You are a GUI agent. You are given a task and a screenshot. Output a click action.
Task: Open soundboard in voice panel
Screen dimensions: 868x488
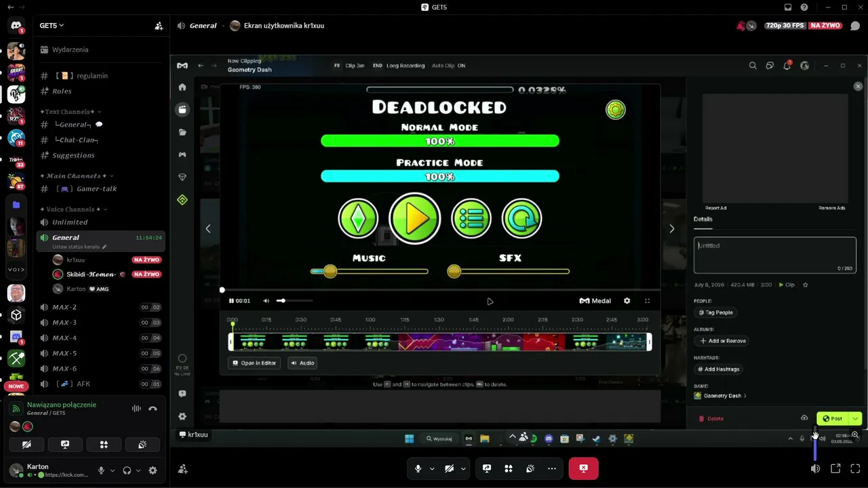pos(142,445)
